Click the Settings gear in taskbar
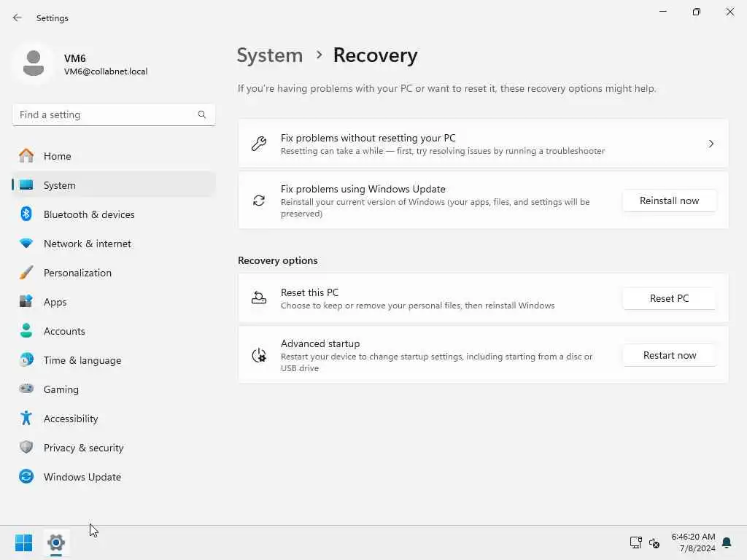This screenshot has width=747, height=560. [56, 542]
